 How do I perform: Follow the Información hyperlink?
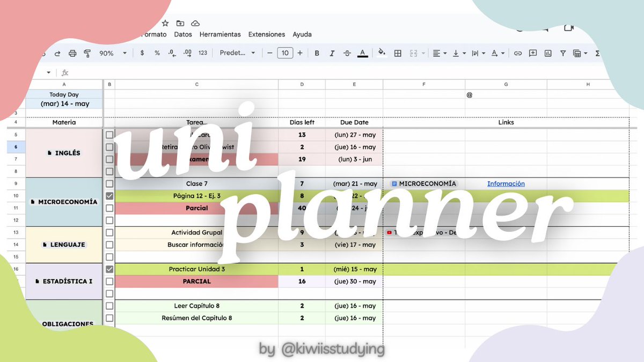point(506,183)
